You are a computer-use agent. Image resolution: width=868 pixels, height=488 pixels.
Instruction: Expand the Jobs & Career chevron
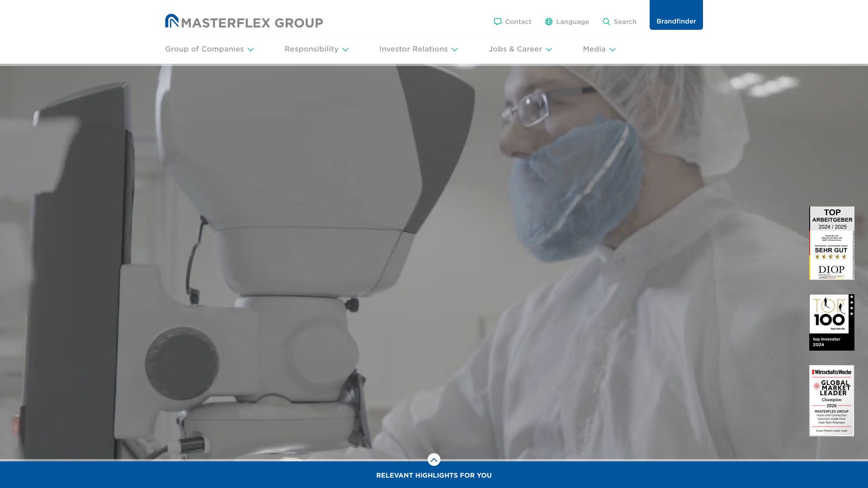click(549, 50)
